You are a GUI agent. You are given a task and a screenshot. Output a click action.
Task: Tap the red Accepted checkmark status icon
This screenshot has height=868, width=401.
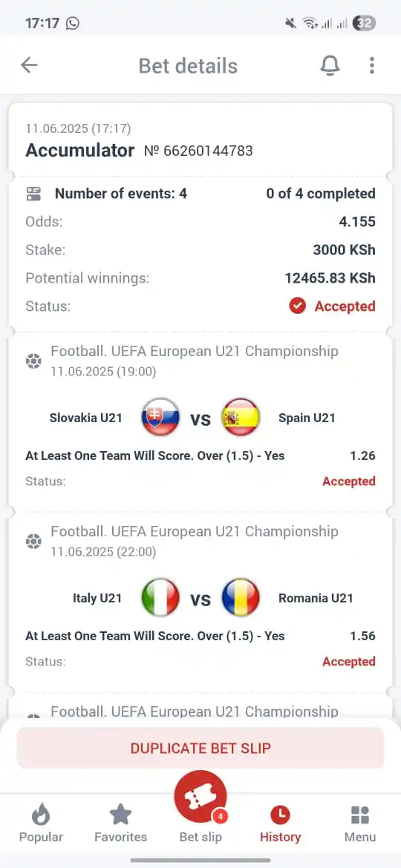click(298, 306)
